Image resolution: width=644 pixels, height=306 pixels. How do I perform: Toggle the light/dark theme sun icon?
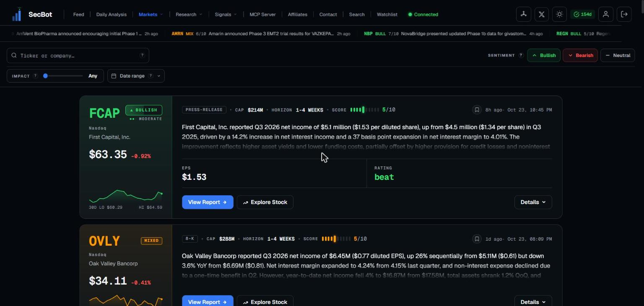(559, 14)
